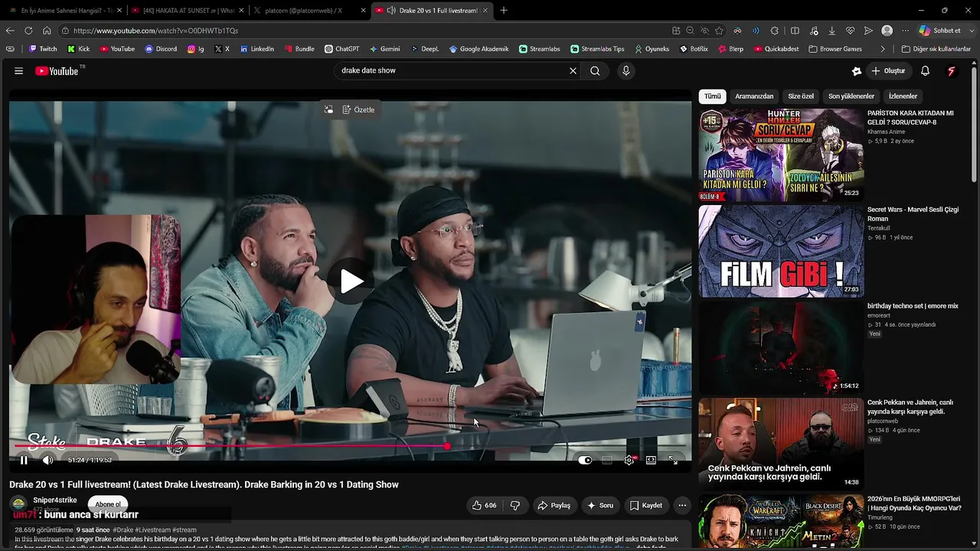
Task: Open the Twitch bookmark
Action: pos(43,49)
